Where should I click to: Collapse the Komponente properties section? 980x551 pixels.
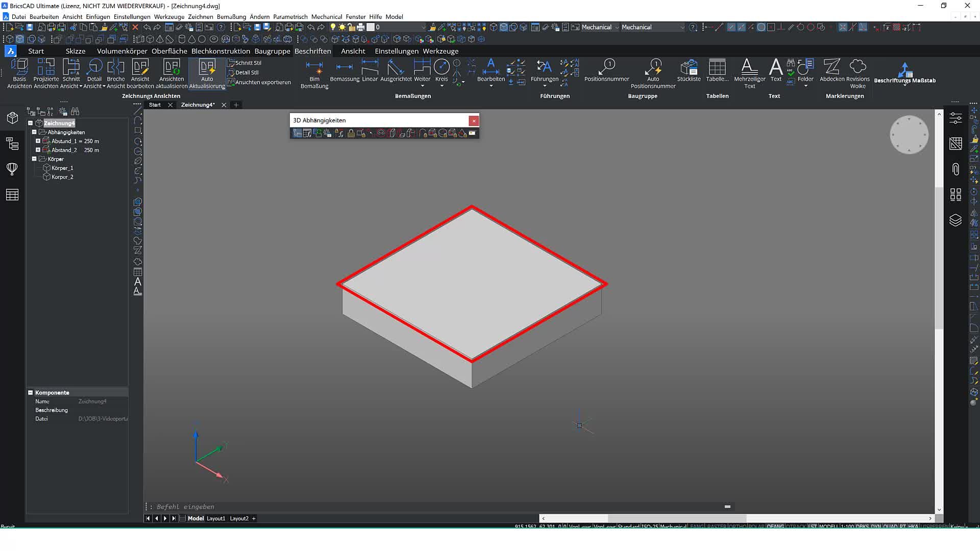tap(31, 392)
